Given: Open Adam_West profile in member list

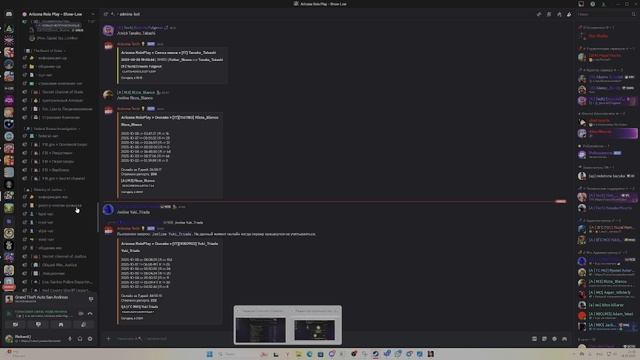Looking at the screenshot, I should click(x=607, y=315).
